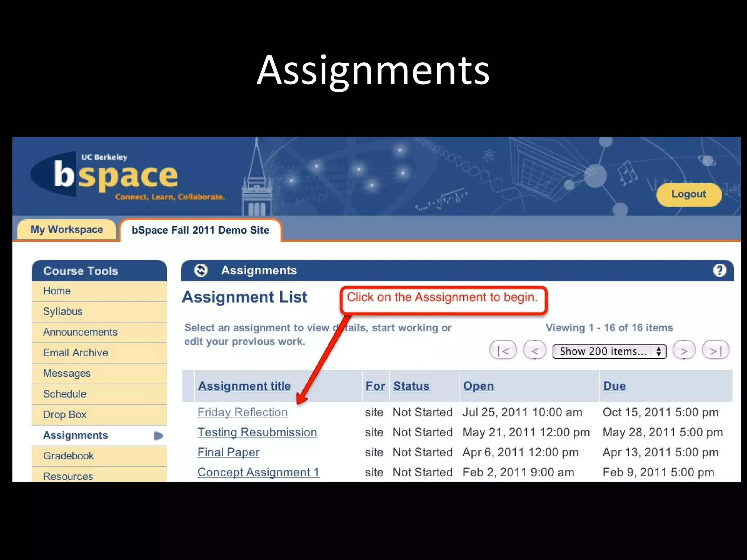This screenshot has height=560, width=747.
Task: Open the Final Paper assignment
Action: click(x=228, y=452)
